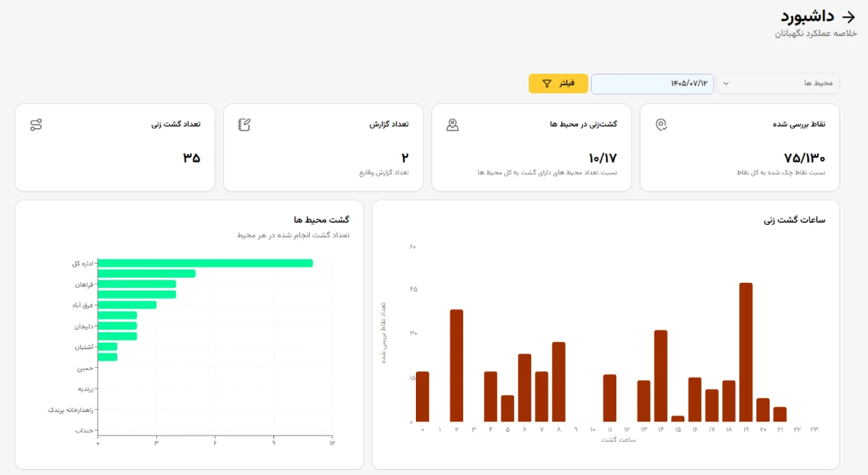Image resolution: width=868 pixels, height=475 pixels.
Task: Click the value ۲ on the تعداد گزارش card
Action: point(405,158)
